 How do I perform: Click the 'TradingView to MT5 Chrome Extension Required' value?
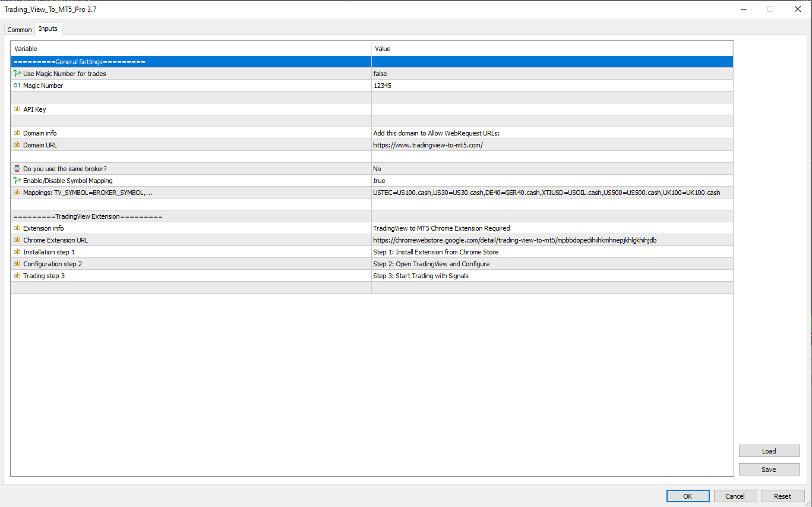tap(441, 228)
